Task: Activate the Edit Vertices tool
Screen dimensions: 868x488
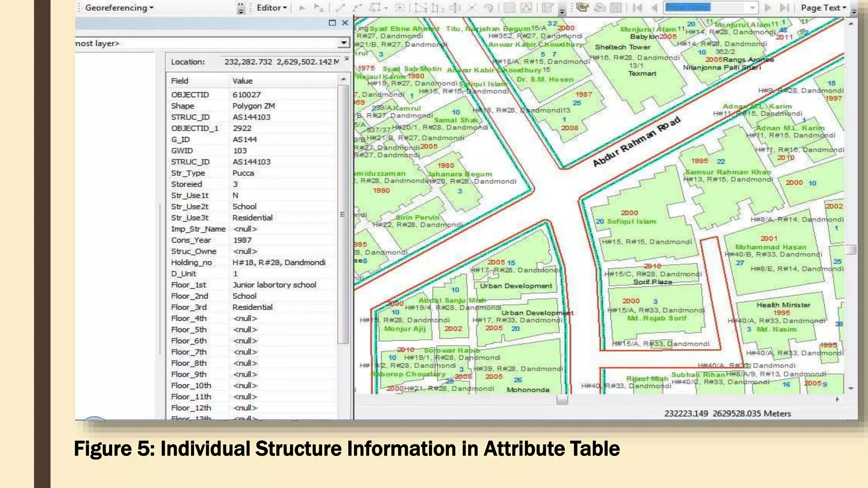Action: click(420, 8)
